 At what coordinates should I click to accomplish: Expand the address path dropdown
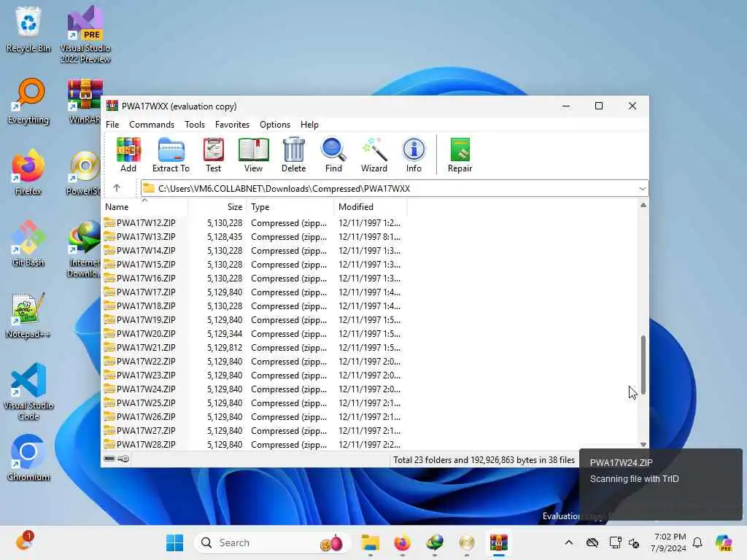642,189
